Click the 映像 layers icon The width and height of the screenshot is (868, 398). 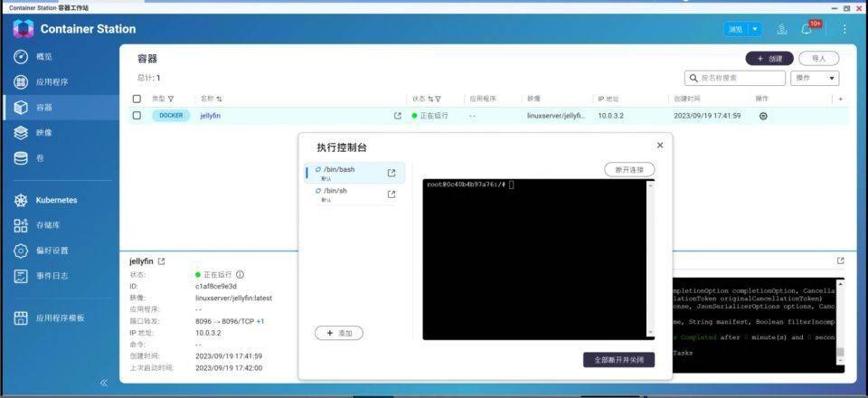[x=21, y=133]
